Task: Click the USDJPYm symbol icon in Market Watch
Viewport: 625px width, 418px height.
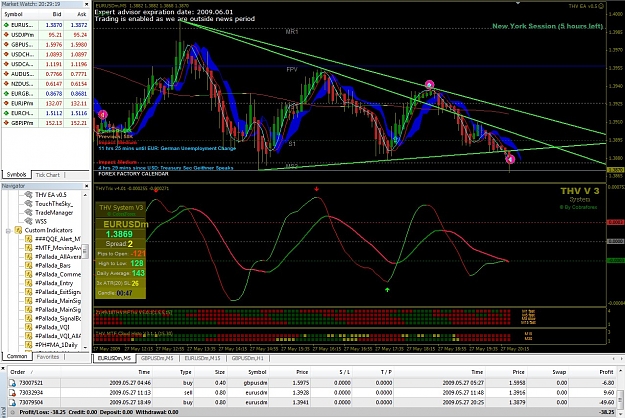Action: click(x=6, y=35)
